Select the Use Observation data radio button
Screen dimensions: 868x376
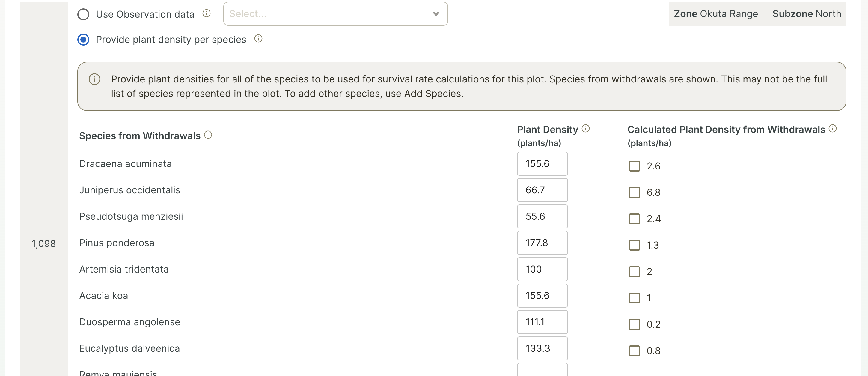coord(83,14)
